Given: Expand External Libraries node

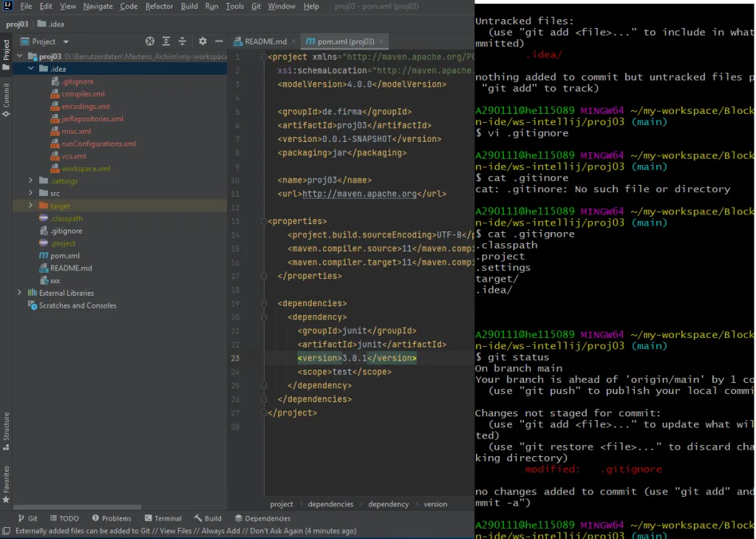Looking at the screenshot, I should point(20,293).
